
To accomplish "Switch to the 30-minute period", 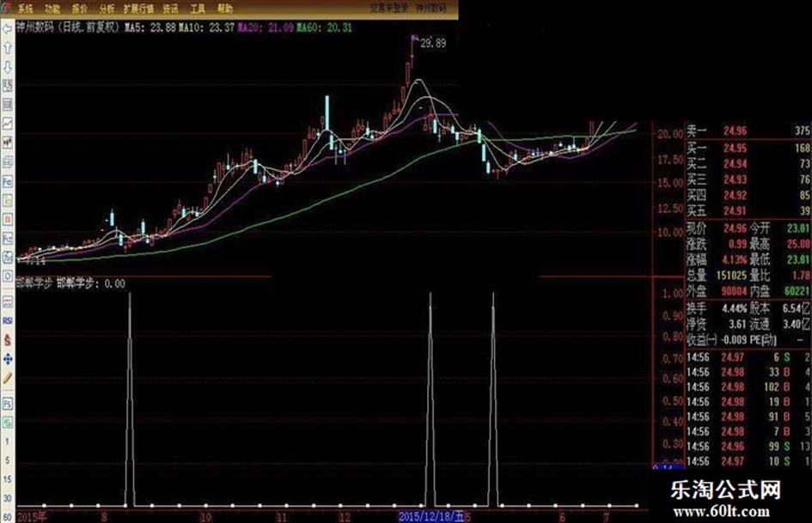I will tap(7, 498).
